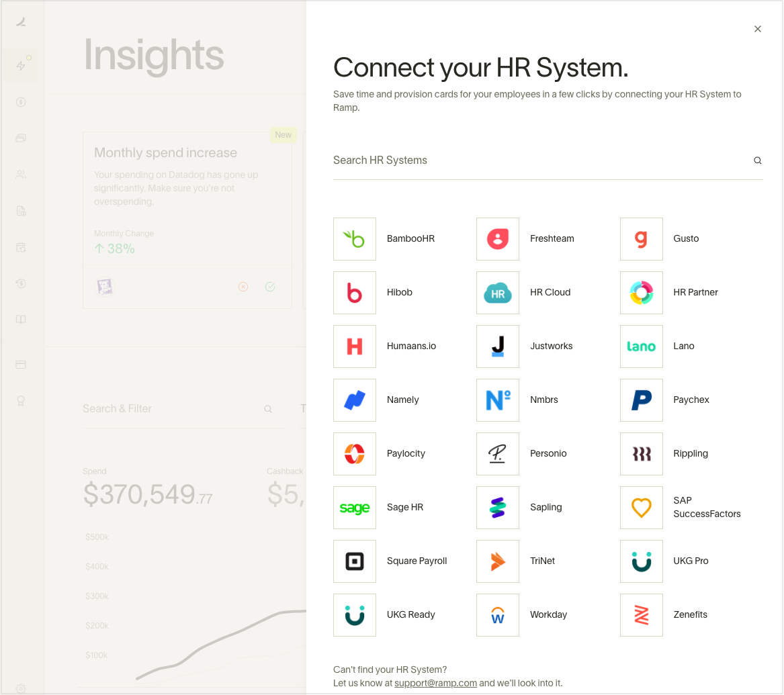Screen dimensions: 784x695
Task: Open Insights lightning icon in sidebar
Action: (21, 66)
